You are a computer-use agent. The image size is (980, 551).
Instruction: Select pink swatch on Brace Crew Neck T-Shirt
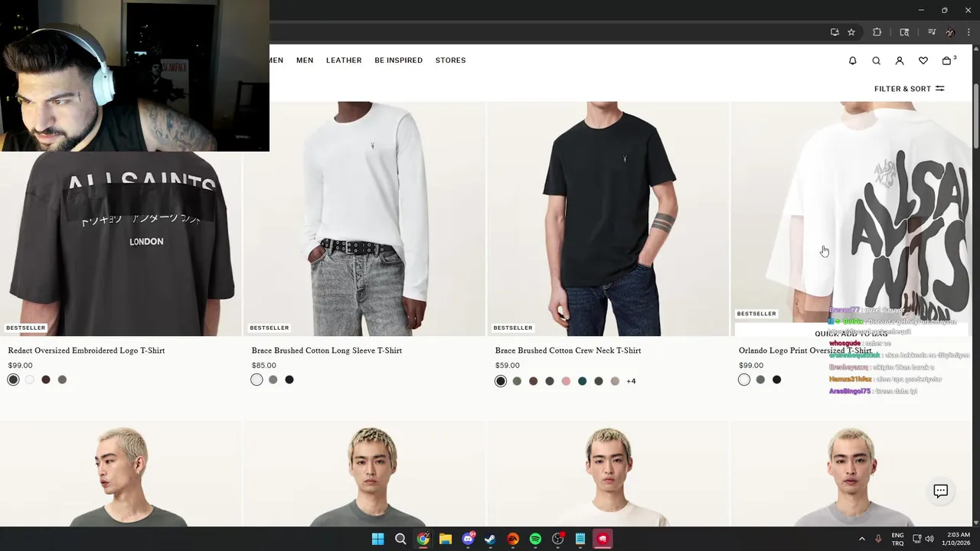[566, 381]
